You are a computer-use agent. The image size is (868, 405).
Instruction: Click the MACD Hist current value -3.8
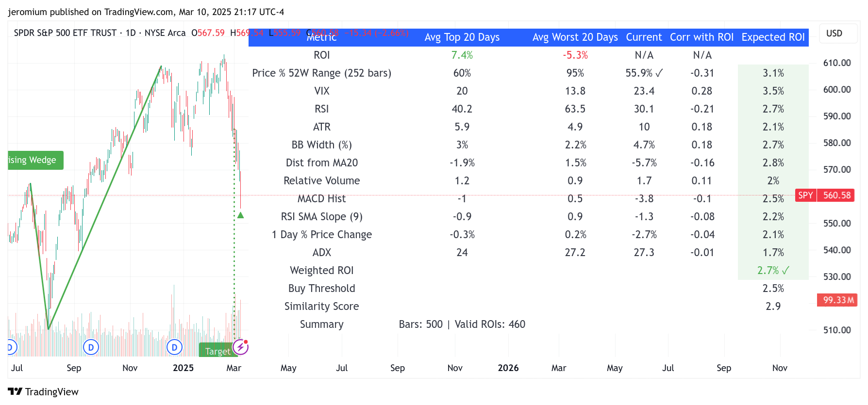(x=644, y=199)
